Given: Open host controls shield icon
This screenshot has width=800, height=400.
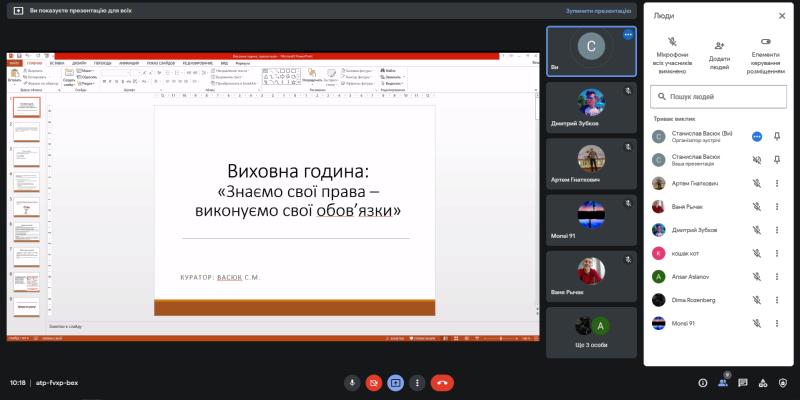Looking at the screenshot, I should pos(784,382).
